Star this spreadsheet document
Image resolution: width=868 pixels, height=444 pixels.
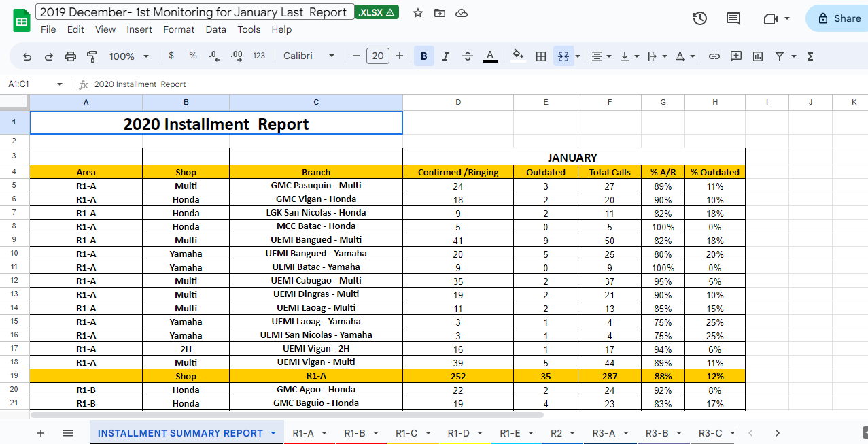[418, 13]
